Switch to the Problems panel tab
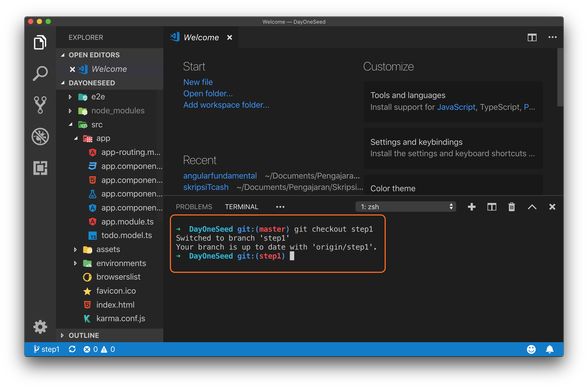Image resolution: width=588 pixels, height=389 pixels. [x=194, y=207]
